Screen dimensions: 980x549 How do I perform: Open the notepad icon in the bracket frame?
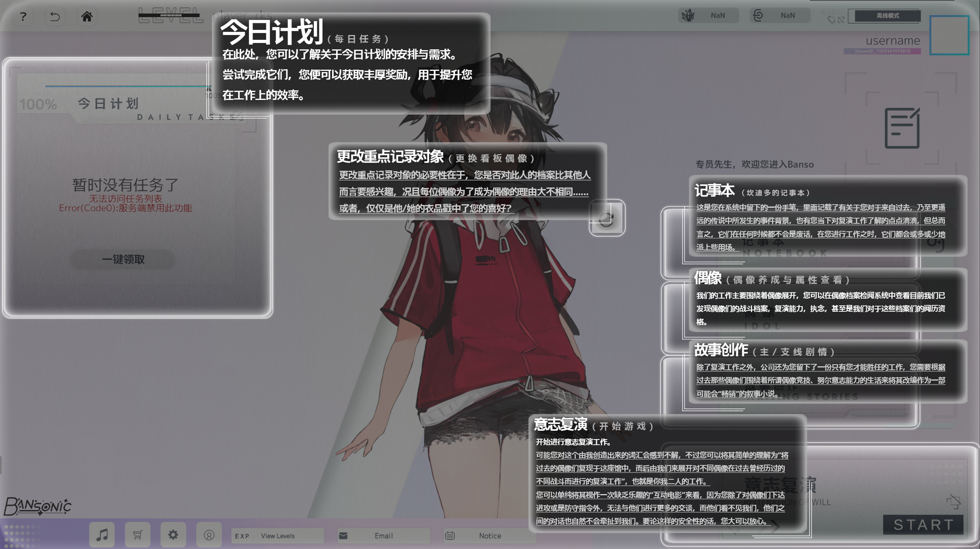pyautogui.click(x=902, y=128)
